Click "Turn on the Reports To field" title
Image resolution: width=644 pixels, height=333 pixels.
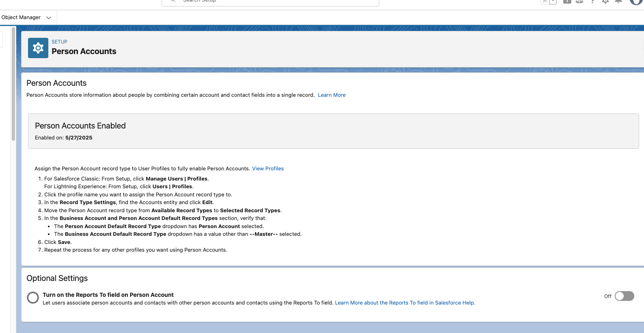click(x=108, y=295)
